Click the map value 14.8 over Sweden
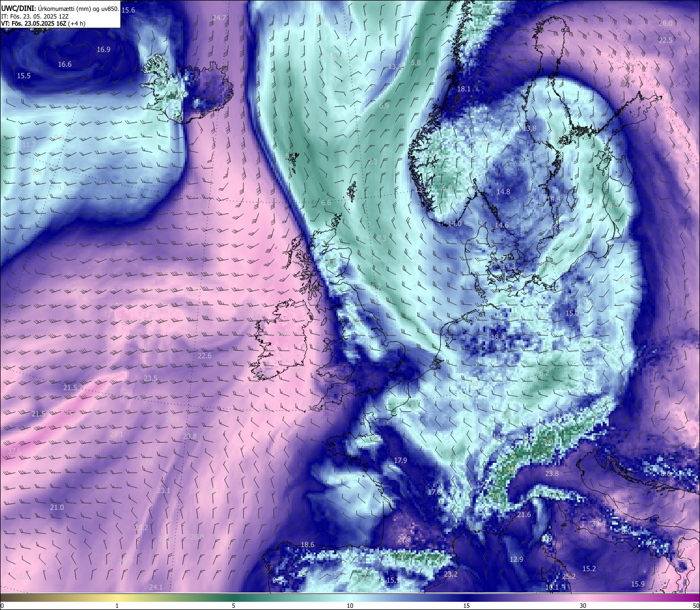 (x=503, y=192)
